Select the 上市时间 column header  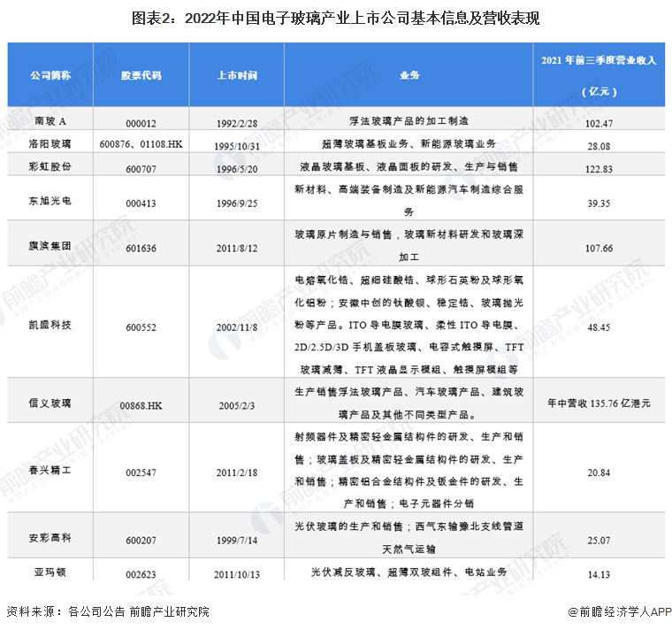pos(237,75)
